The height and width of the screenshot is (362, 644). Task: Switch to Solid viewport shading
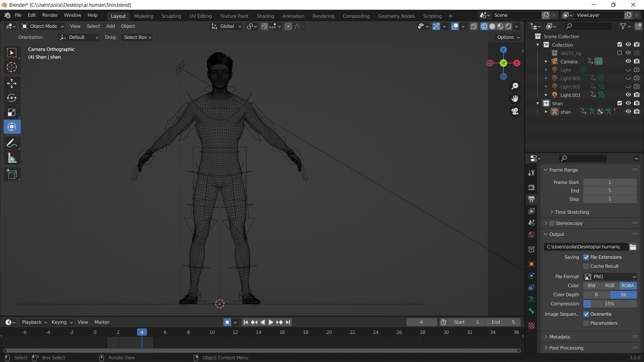tap(492, 26)
